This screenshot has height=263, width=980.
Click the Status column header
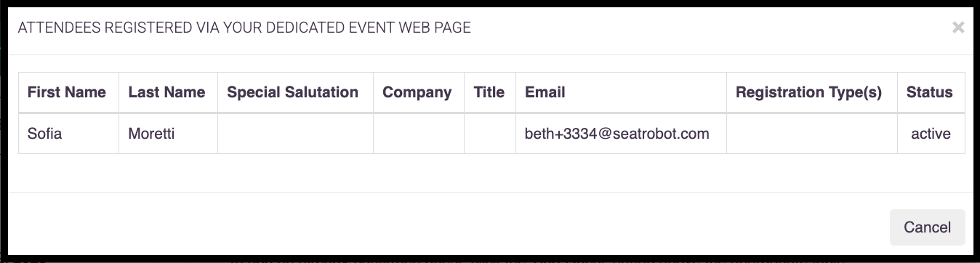[x=931, y=92]
